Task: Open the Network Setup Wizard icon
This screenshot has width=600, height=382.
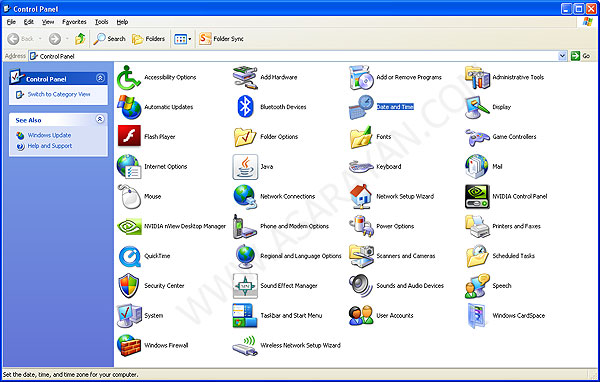Action: [361, 196]
